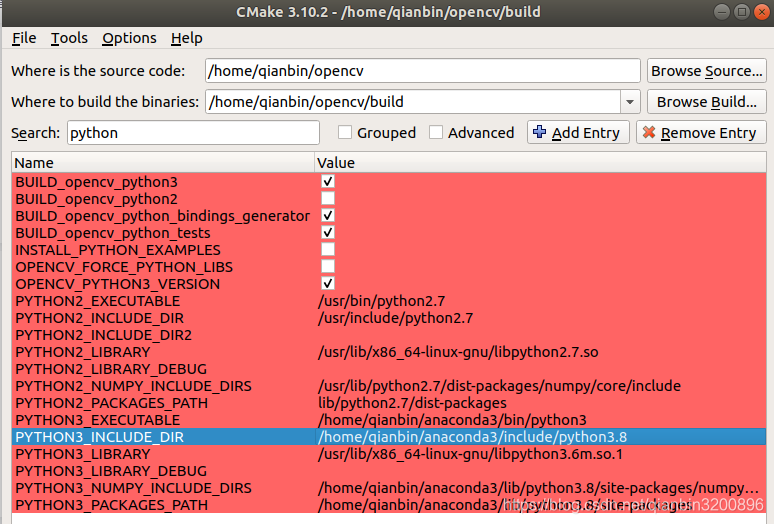Toggle BUILD_opencv_python_tests checkbox

click(x=328, y=232)
